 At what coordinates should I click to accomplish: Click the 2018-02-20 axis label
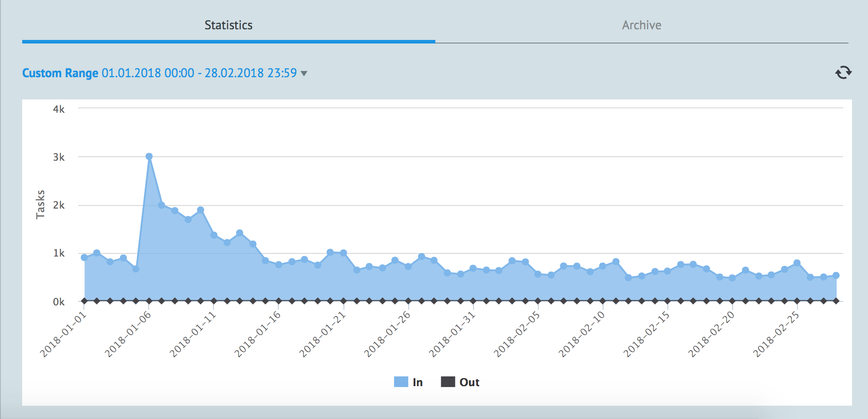coord(711,334)
